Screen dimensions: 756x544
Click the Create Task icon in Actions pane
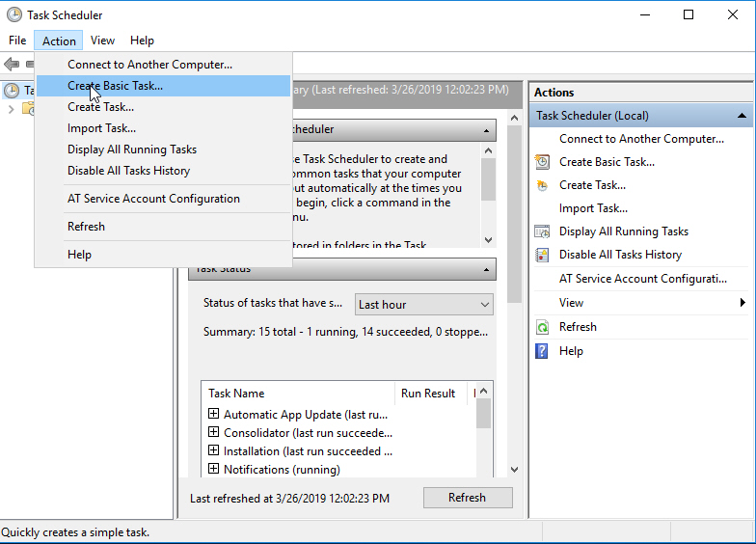click(542, 185)
